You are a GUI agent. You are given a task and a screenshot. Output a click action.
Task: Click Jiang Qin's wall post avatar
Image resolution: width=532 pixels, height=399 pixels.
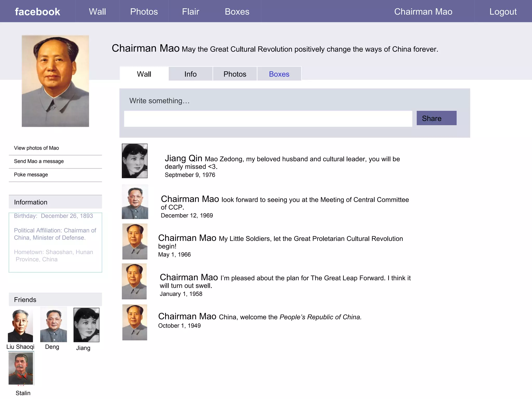[x=135, y=161]
